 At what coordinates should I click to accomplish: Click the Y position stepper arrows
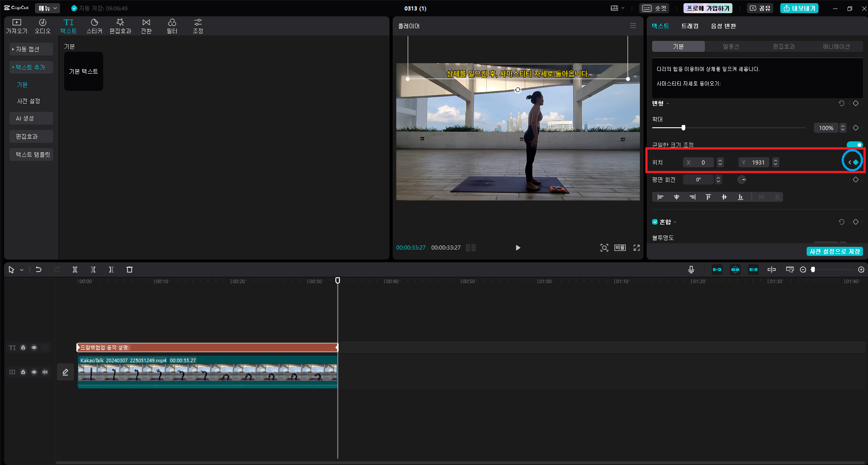pos(776,162)
